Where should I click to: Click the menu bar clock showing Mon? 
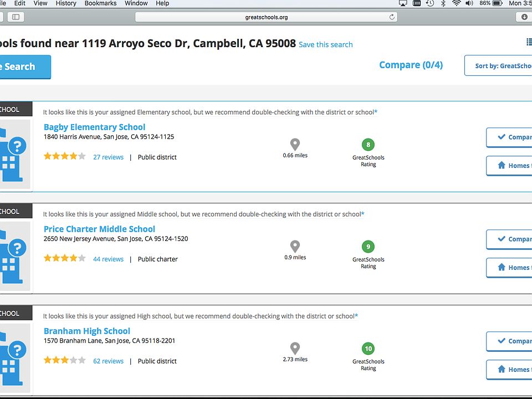coord(520,3)
